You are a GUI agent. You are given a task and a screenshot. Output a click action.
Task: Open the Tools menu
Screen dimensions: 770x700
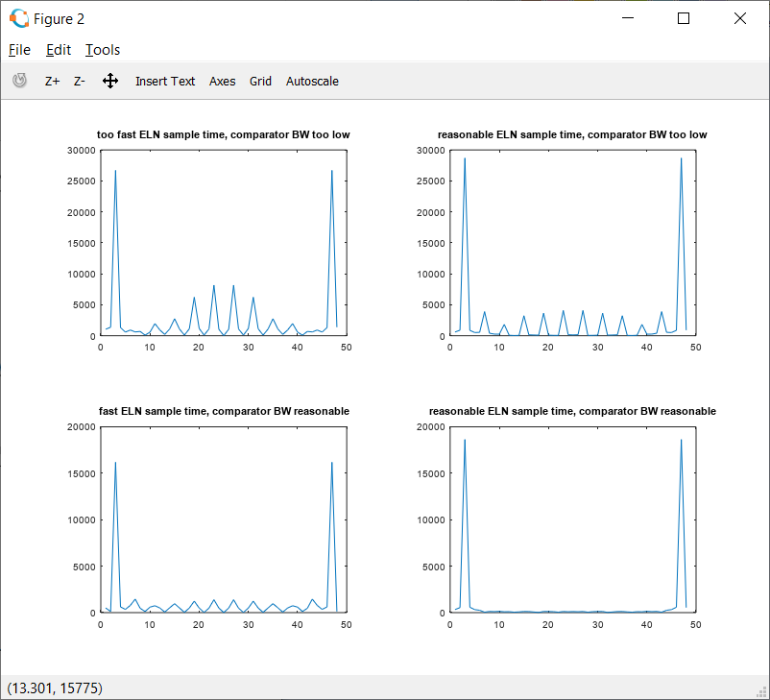coord(103,50)
